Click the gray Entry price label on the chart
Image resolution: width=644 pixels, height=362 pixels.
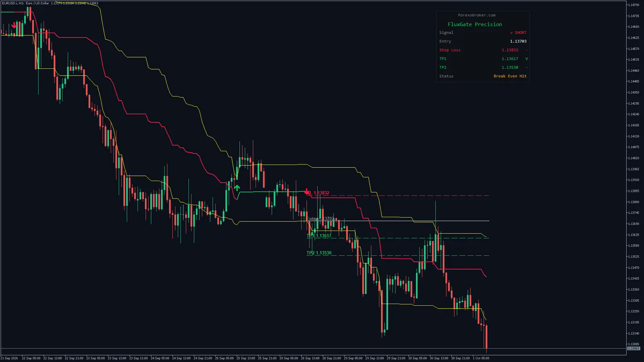320,219
